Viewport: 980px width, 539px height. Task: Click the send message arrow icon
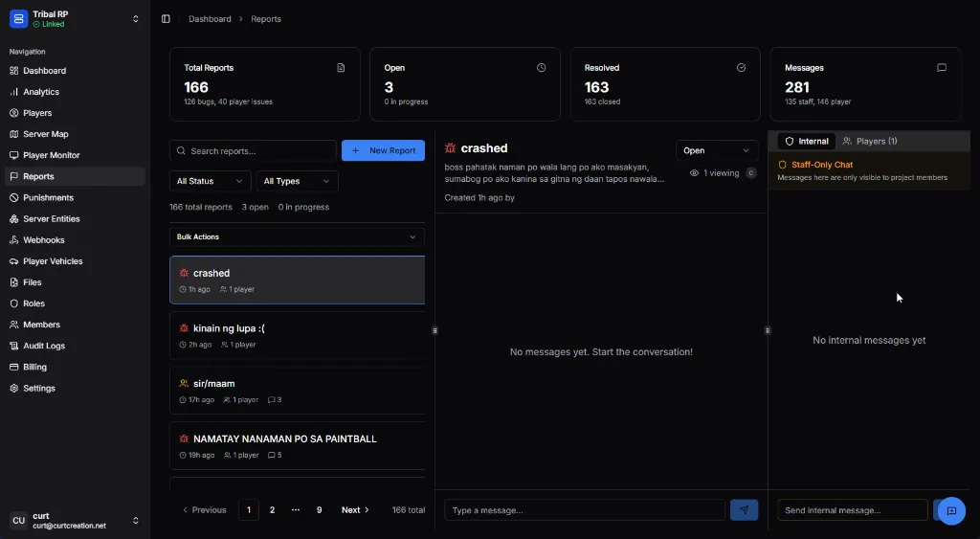(x=744, y=510)
